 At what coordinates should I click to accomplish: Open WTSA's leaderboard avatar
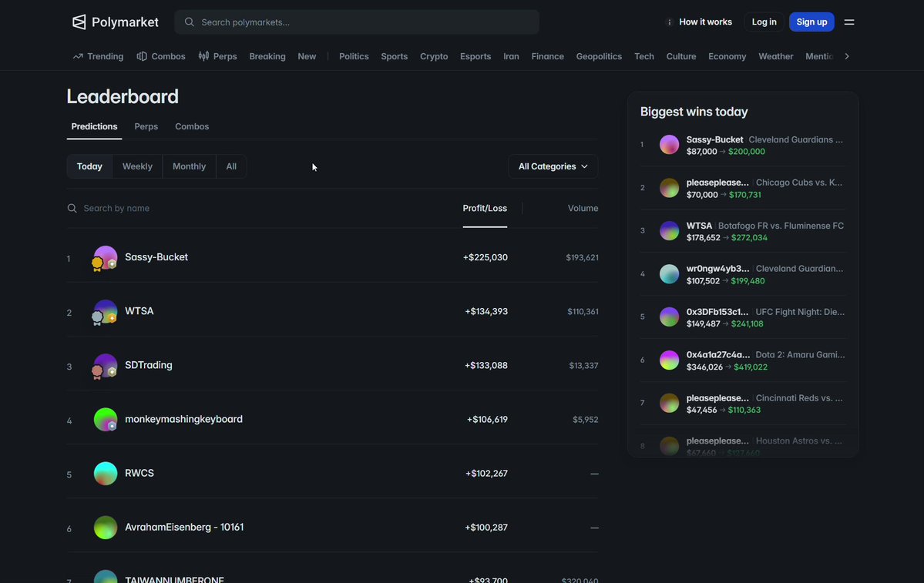[105, 311]
